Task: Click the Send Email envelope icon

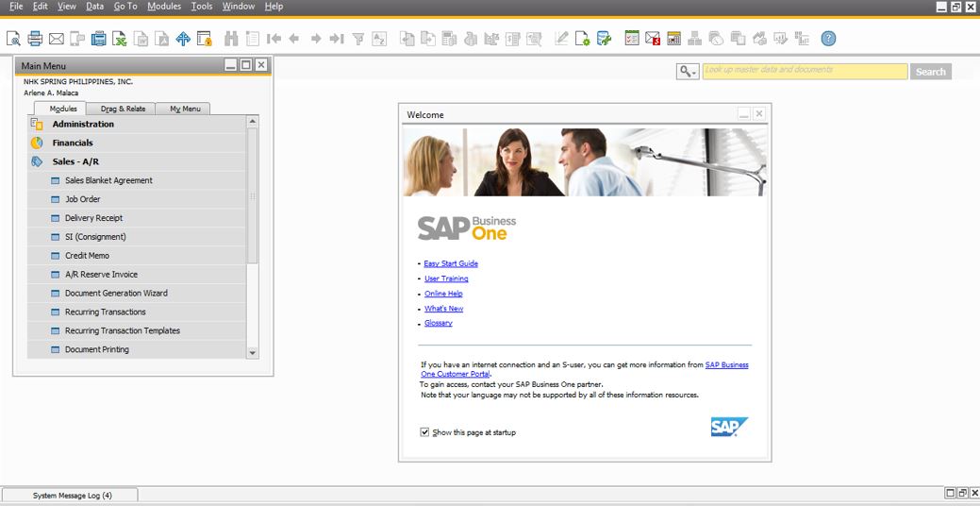Action: coord(57,39)
